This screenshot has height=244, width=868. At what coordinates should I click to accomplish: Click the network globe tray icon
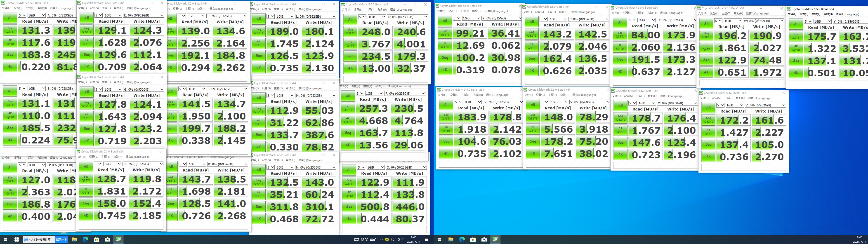pyautogui.click(x=392, y=240)
